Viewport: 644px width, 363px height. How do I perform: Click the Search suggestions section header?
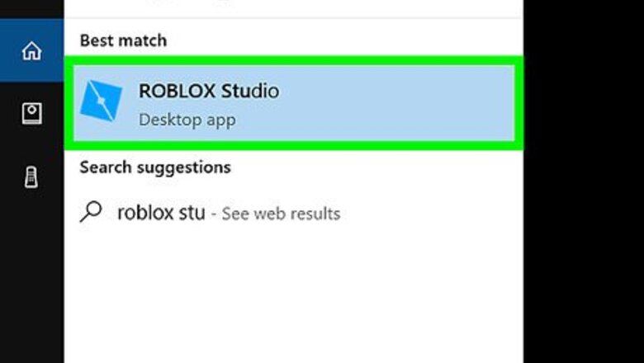tap(154, 167)
